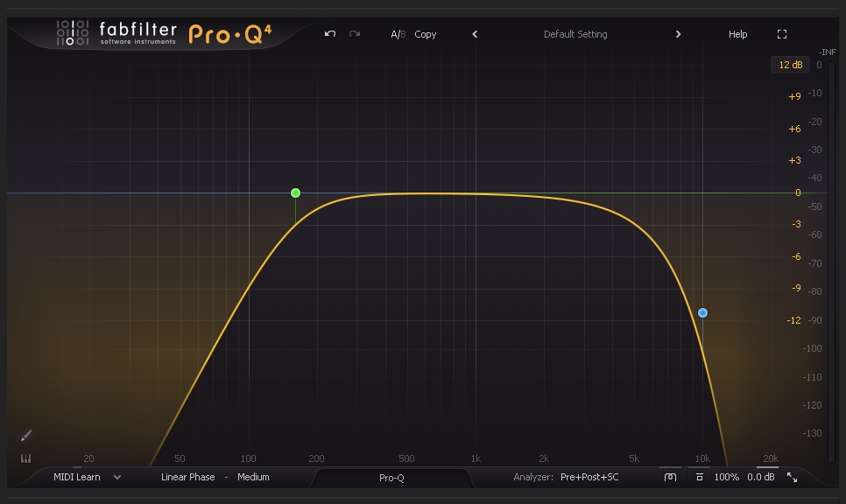The width and height of the screenshot is (846, 504).
Task: Click the FabFilter Pro-Q 4 logo
Action: [x=164, y=33]
